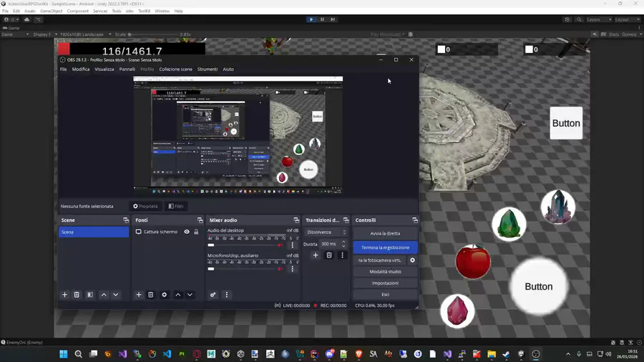Click Modalità studio button
The width and height of the screenshot is (644, 362).
(x=385, y=272)
